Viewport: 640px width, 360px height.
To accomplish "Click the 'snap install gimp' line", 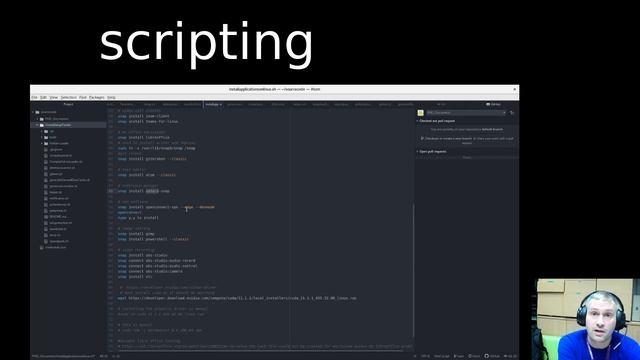I will (x=136, y=234).
